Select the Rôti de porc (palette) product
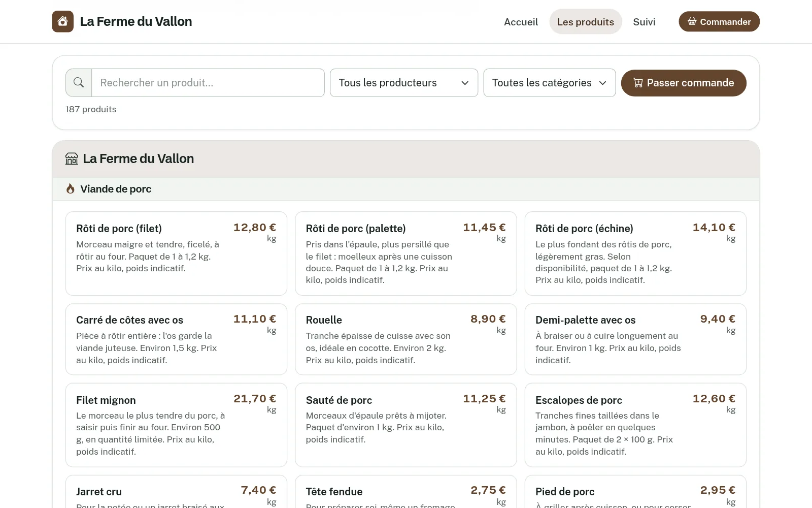 [x=406, y=253]
